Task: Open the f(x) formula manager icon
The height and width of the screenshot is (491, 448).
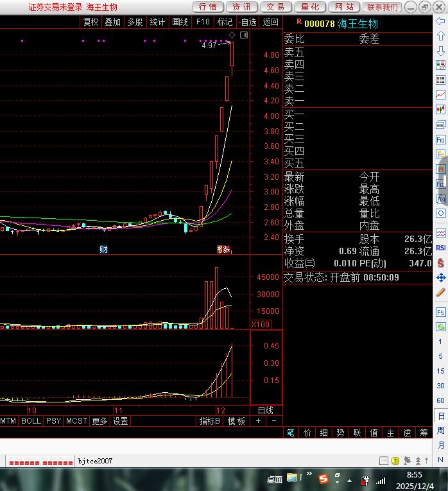Action: click(440, 198)
